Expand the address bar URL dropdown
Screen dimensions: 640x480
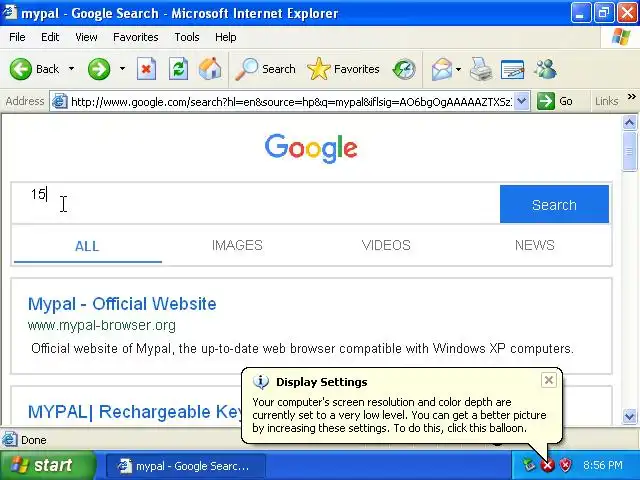[522, 101]
